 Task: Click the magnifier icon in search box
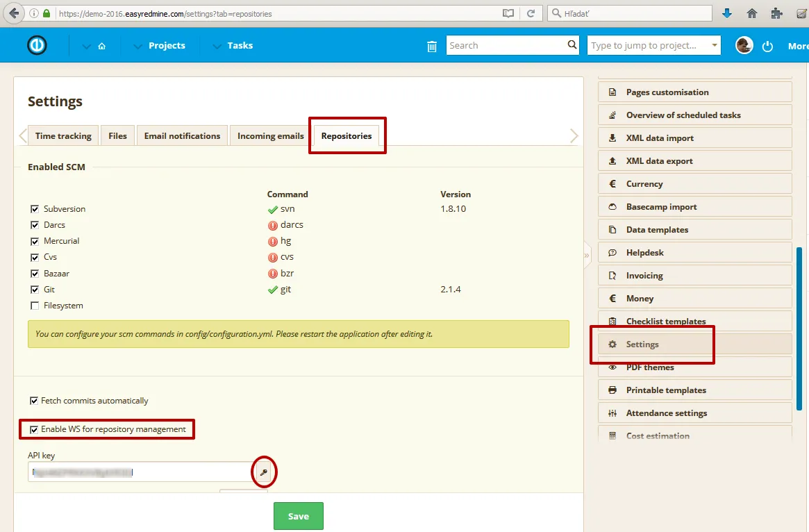click(x=572, y=45)
